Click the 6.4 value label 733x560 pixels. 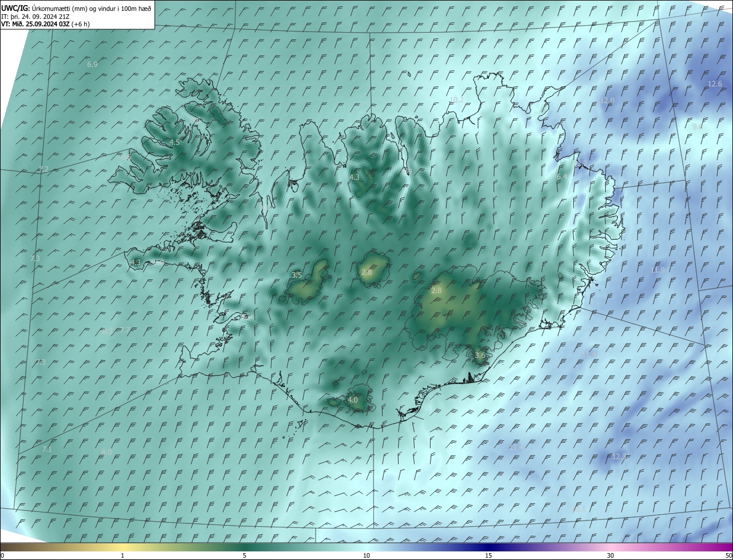562,178
